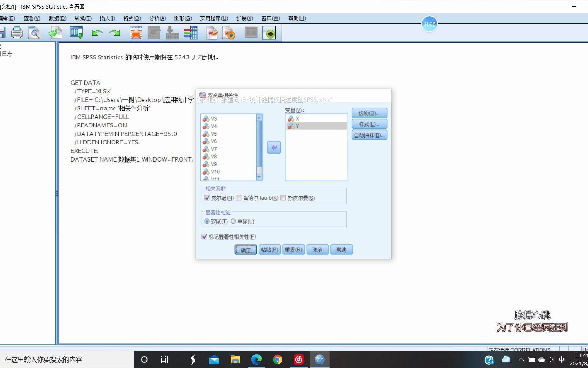
Task: Click the volume speaker tray icon
Action: (552, 359)
